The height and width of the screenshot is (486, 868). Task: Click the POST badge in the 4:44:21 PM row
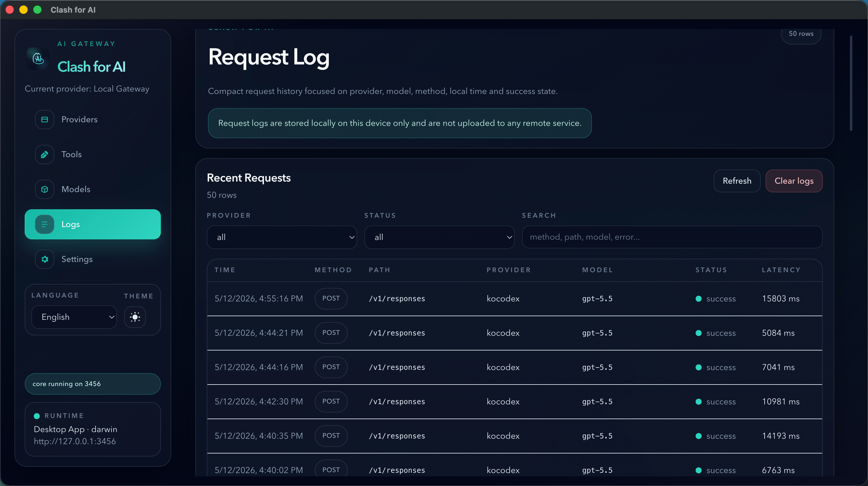(x=331, y=333)
